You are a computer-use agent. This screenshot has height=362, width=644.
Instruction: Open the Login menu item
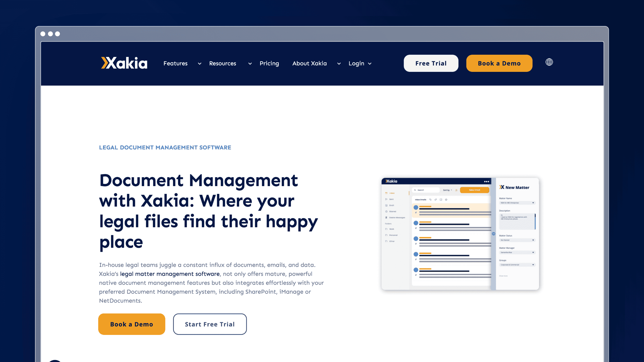pyautogui.click(x=356, y=64)
